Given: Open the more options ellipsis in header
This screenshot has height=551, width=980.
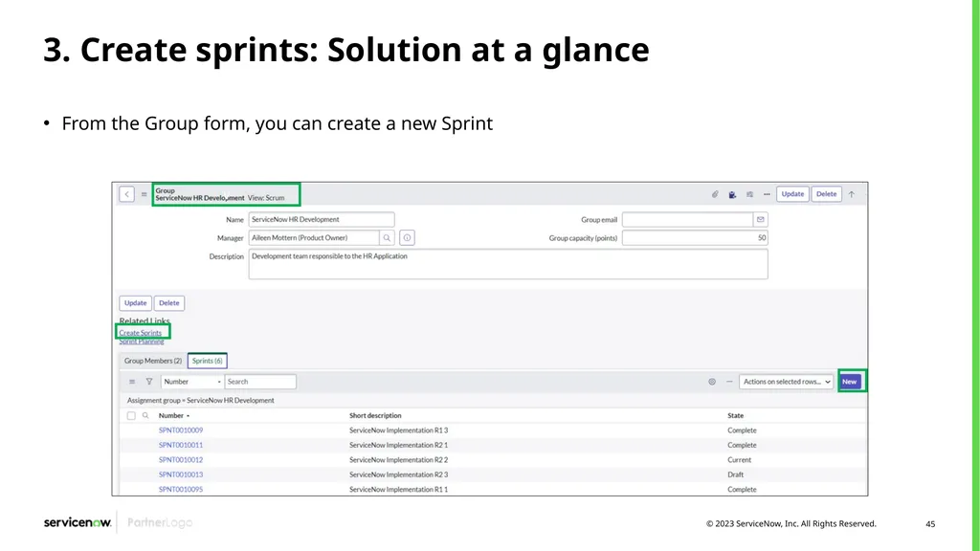Looking at the screenshot, I should click(x=767, y=194).
